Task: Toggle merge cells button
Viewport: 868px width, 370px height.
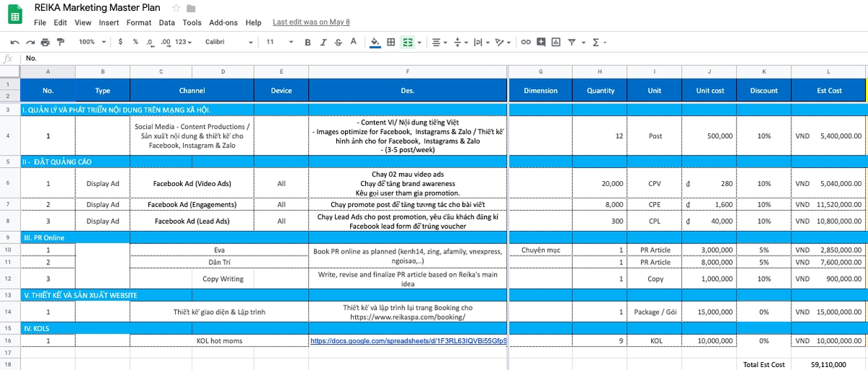Action: click(x=407, y=42)
